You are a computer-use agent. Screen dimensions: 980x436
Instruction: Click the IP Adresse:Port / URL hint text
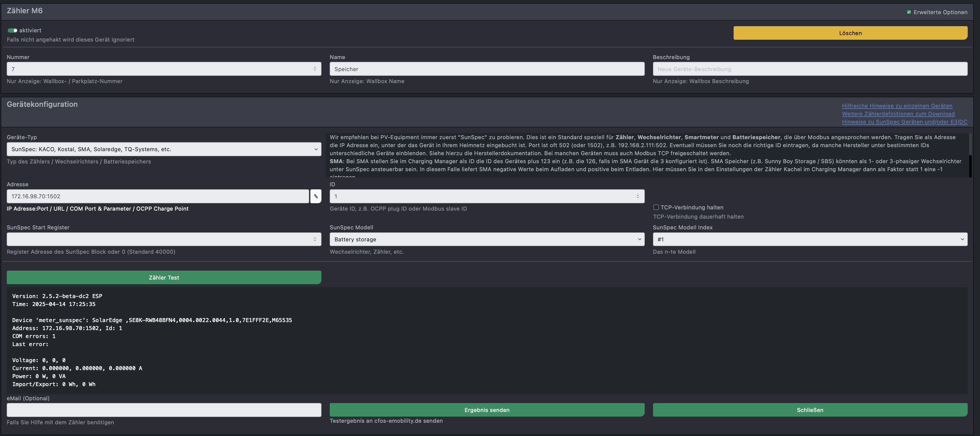98,209
